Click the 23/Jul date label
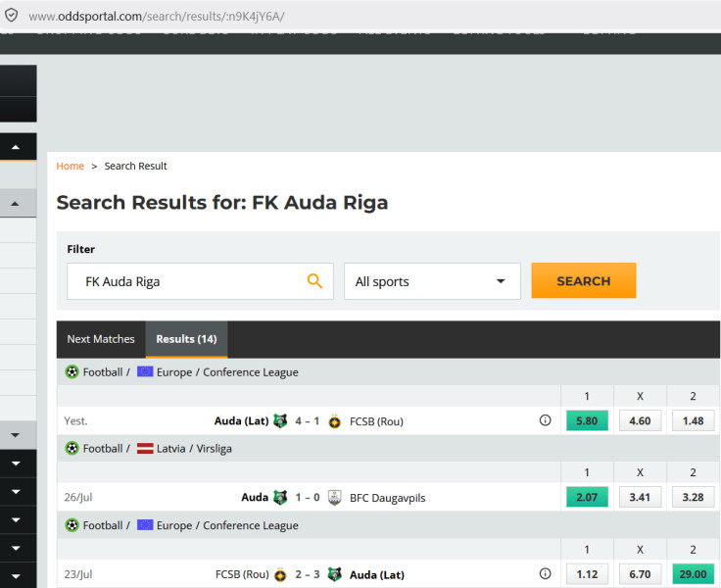The height and width of the screenshot is (588, 721). 78,574
